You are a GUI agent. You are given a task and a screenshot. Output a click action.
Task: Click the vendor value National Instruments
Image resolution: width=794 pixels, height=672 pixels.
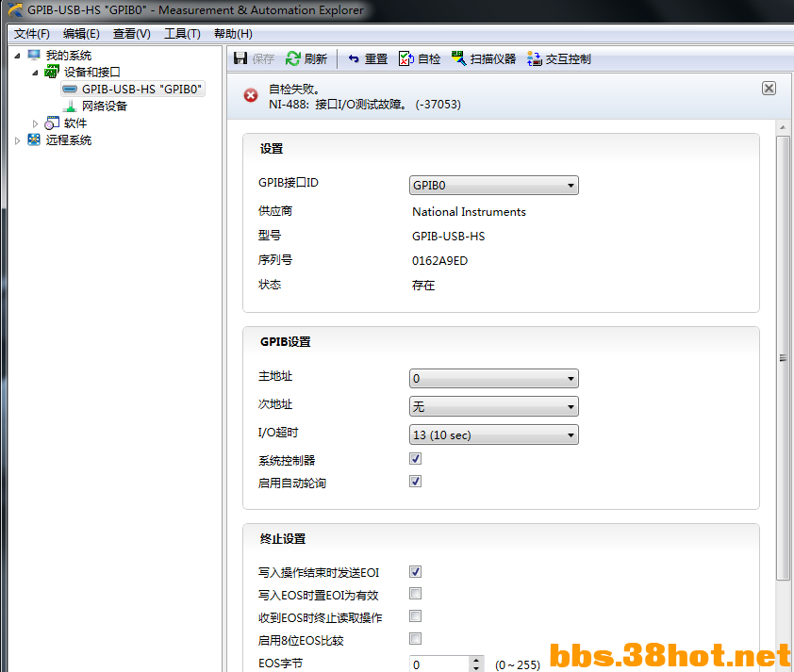[469, 211]
